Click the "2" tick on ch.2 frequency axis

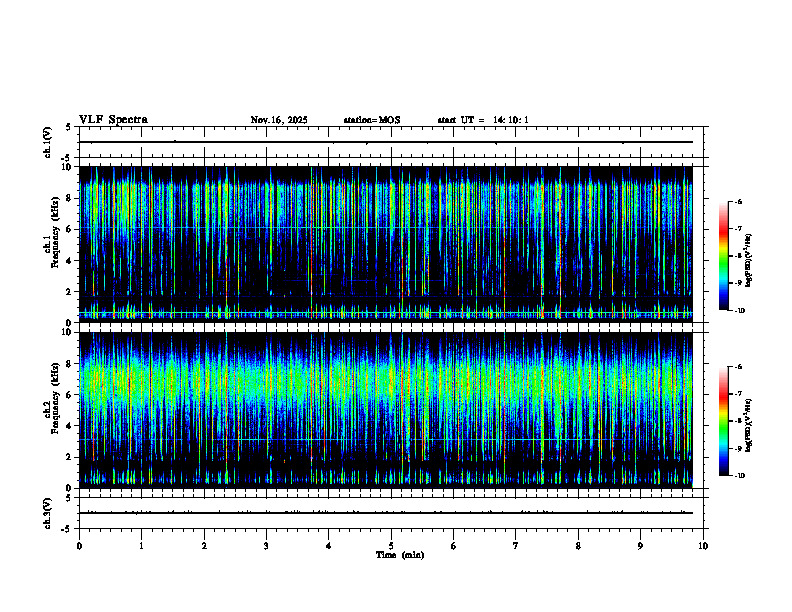click(70, 457)
